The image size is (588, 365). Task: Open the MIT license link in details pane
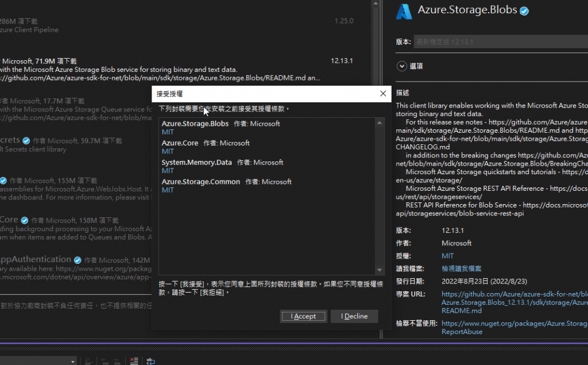point(447,256)
